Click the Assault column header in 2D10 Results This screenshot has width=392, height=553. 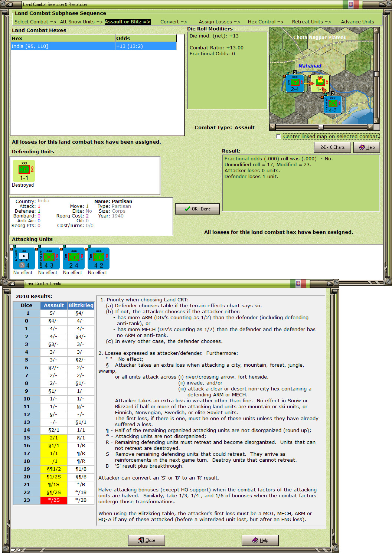[x=54, y=305]
